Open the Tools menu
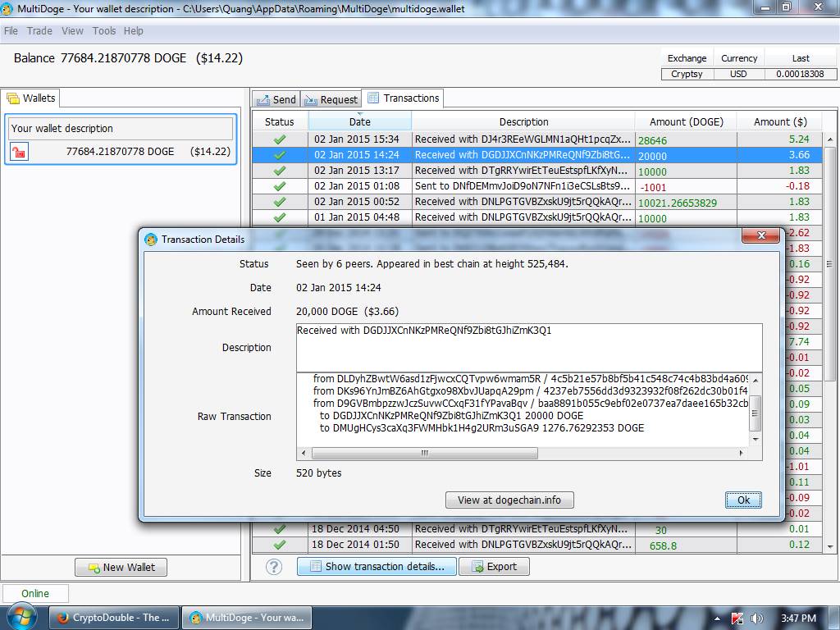 (104, 31)
